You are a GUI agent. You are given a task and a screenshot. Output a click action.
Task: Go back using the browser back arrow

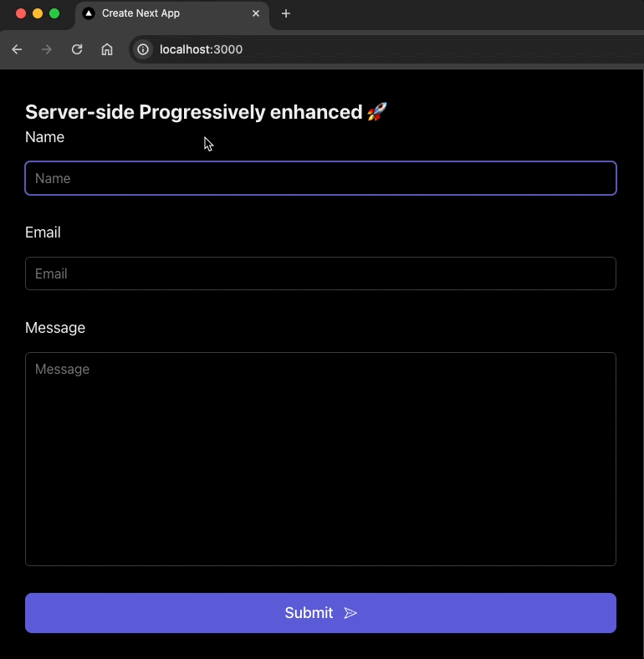[17, 49]
